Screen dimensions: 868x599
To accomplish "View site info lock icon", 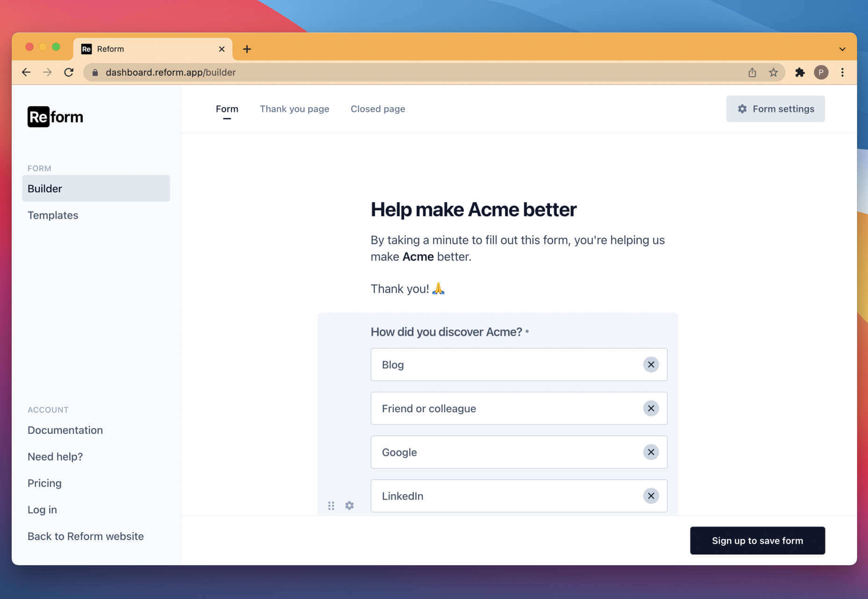I will (x=95, y=73).
